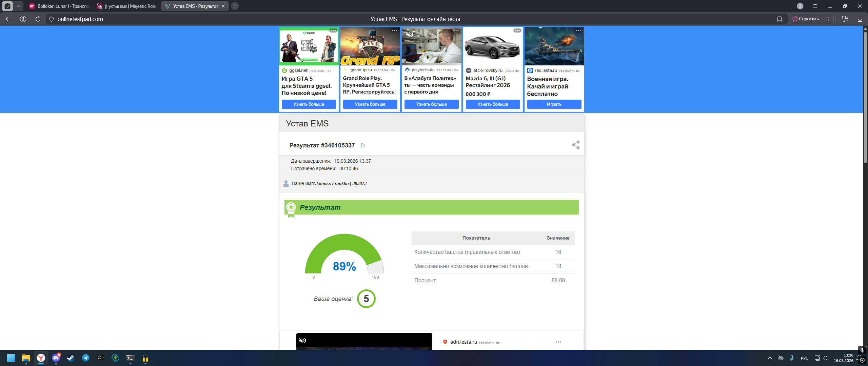
Task: Open Telegram from the taskbar
Action: point(85,358)
